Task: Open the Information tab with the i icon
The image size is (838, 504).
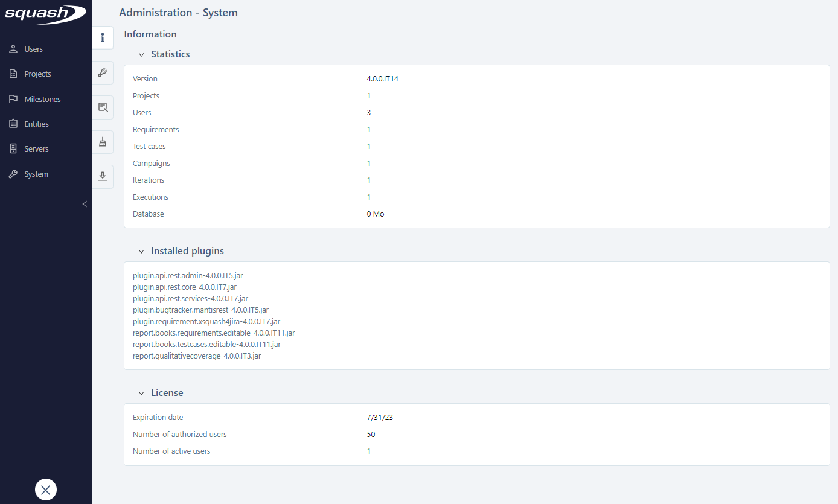Action: coord(103,37)
